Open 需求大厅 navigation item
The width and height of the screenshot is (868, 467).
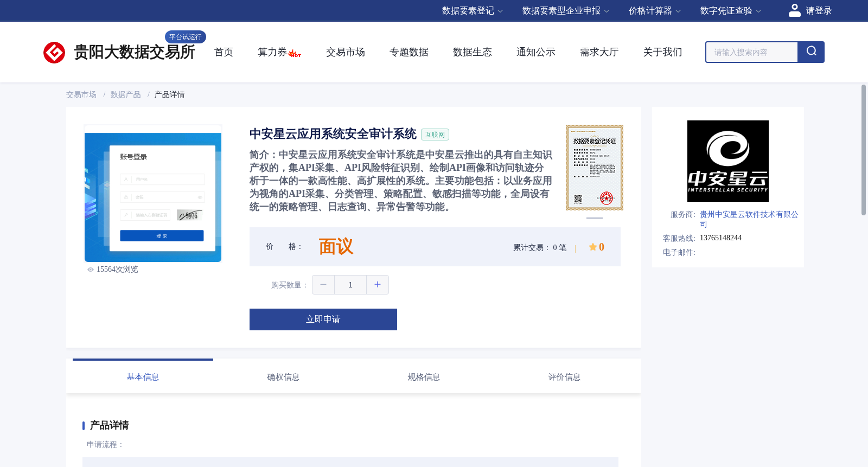[x=599, y=52]
